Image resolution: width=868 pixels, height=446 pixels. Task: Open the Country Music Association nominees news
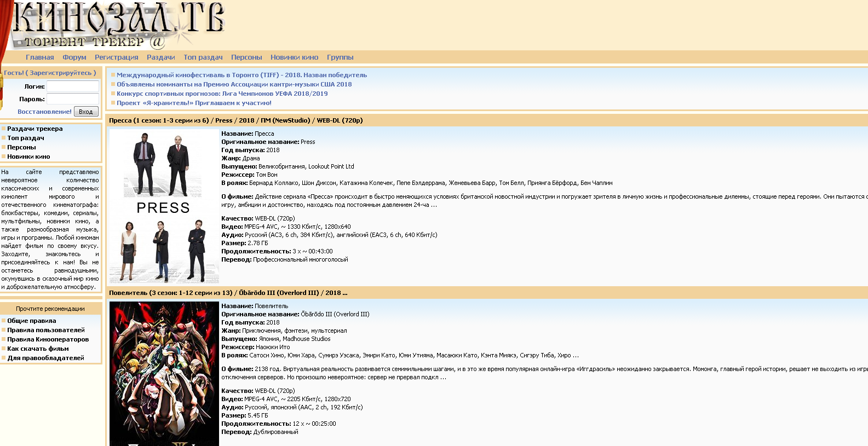click(234, 84)
